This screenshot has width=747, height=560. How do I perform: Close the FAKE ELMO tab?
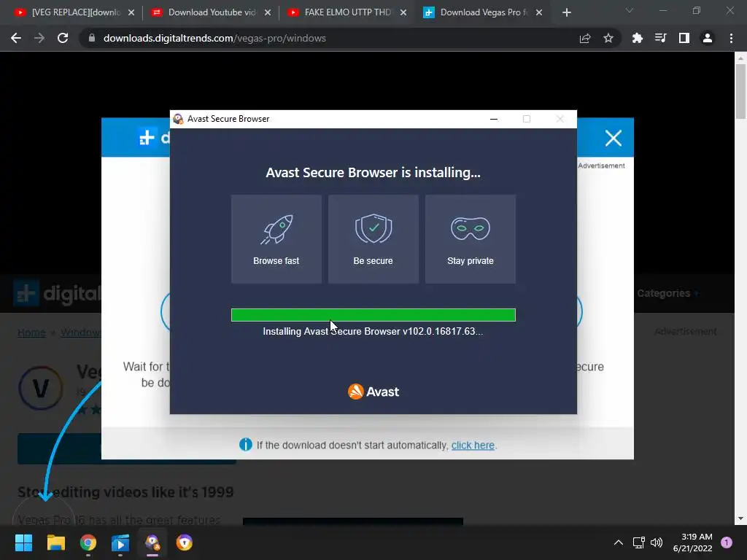[x=403, y=12]
